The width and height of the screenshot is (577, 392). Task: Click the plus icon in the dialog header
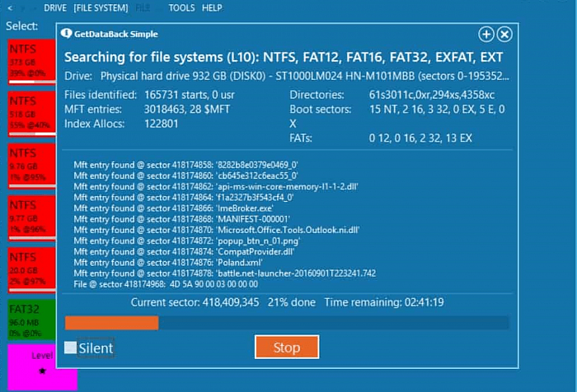pos(486,35)
